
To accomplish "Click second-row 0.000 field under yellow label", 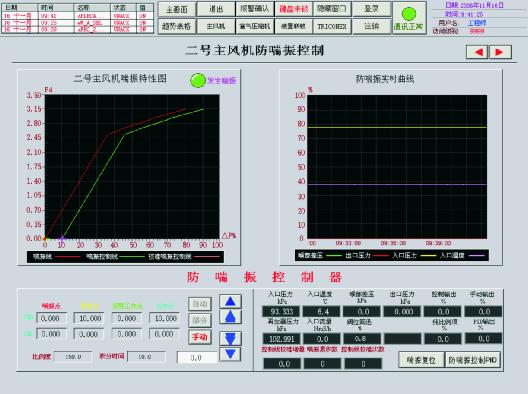I will click(x=89, y=334).
